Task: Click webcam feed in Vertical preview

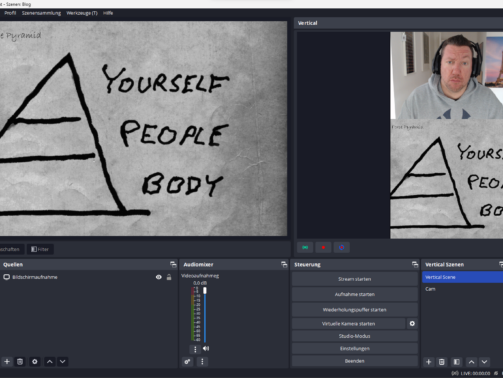Action: (x=447, y=75)
